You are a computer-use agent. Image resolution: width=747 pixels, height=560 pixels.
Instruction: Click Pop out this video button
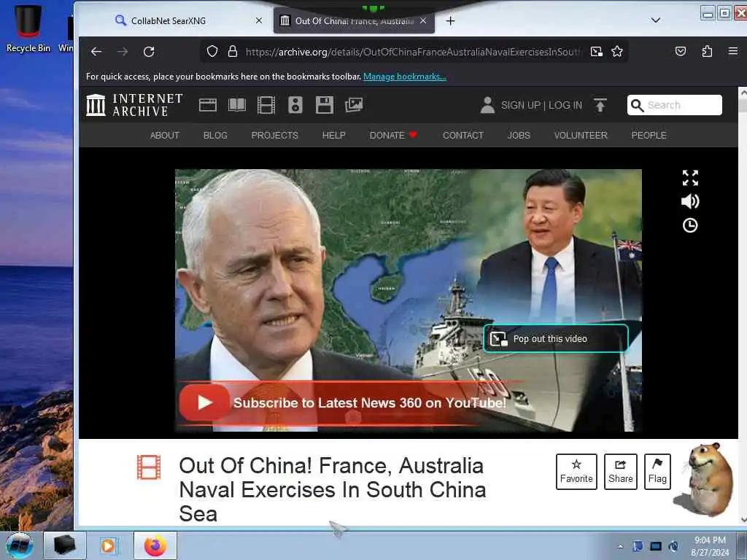click(x=555, y=338)
